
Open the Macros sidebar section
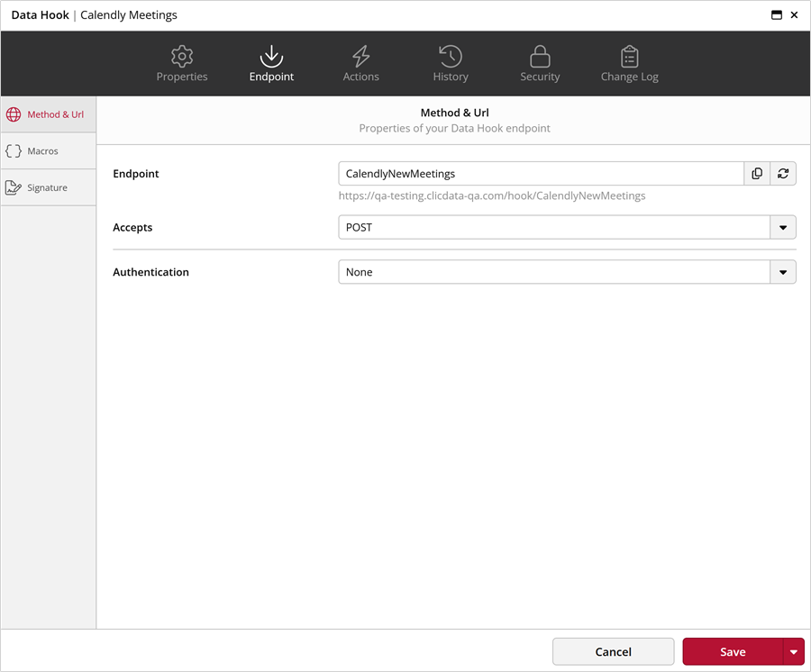coord(48,151)
